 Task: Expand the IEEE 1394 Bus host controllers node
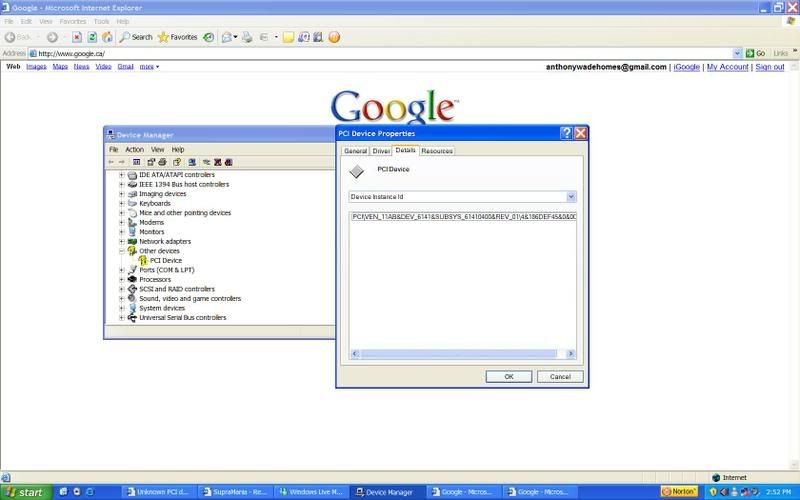point(121,184)
